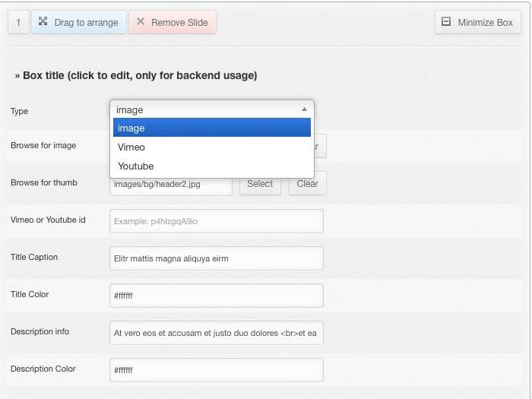Click the Title Caption text field
Image resolution: width=532 pixels, height=399 pixels.
click(x=216, y=258)
